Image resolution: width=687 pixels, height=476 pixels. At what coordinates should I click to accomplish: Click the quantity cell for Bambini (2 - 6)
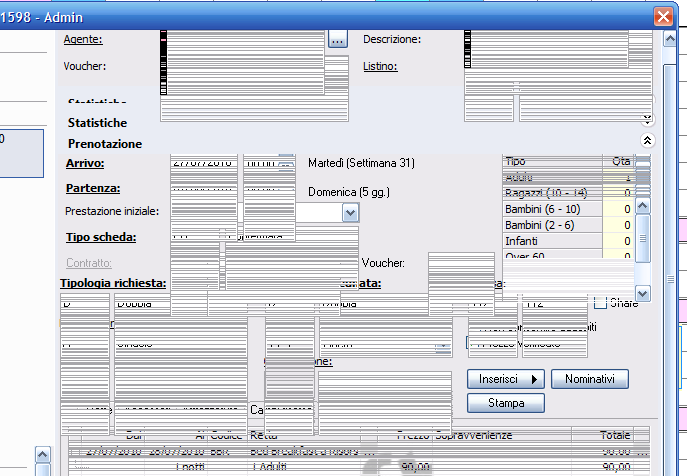[x=618, y=225]
